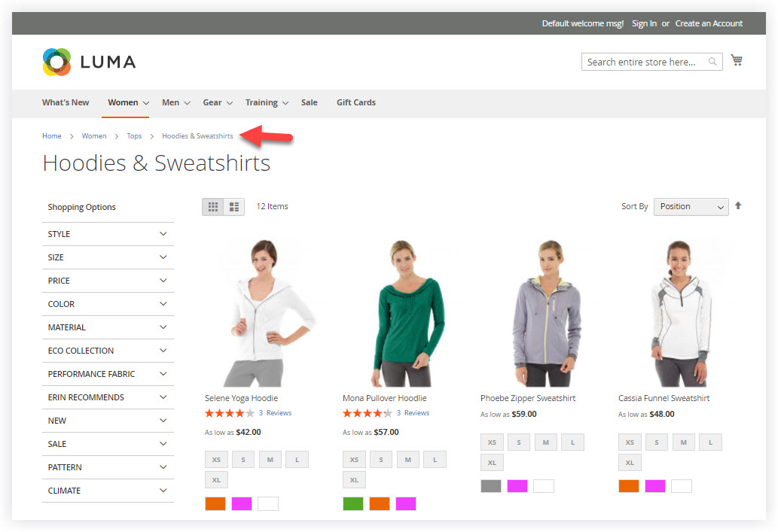Screen dimensions: 778x532
Task: Switch to grid view mode icon
Action: pyautogui.click(x=212, y=205)
